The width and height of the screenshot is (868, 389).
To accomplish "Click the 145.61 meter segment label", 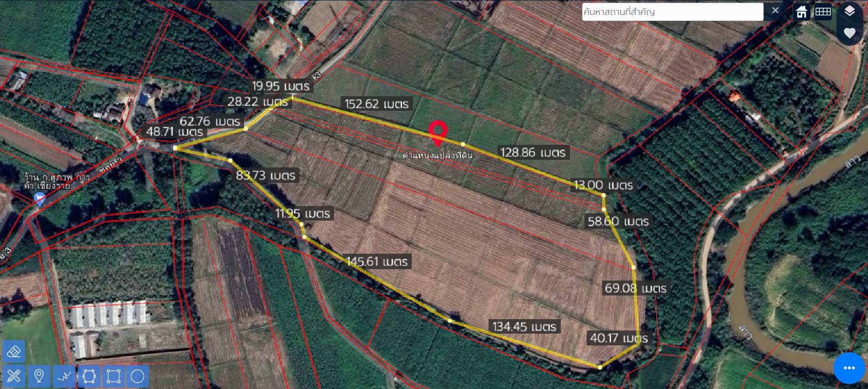I will point(377,261).
